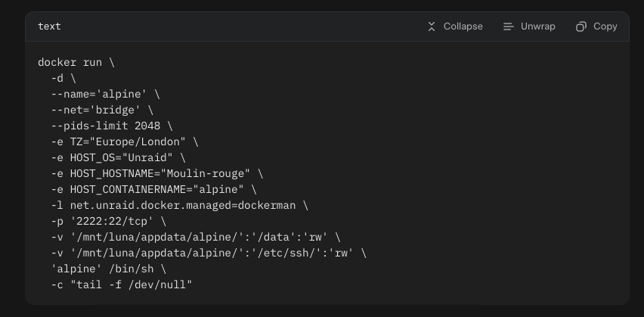Click the --name='alpine' line
The width and height of the screenshot is (644, 317).
[106, 94]
